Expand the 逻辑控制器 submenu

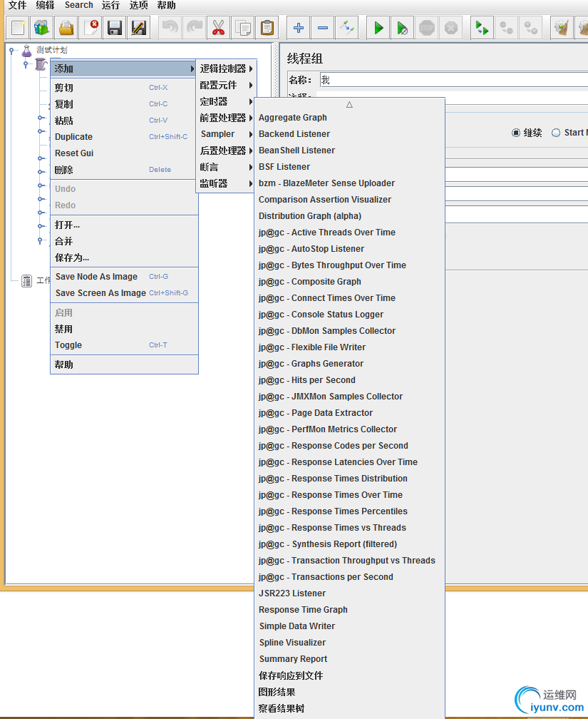click(x=227, y=68)
